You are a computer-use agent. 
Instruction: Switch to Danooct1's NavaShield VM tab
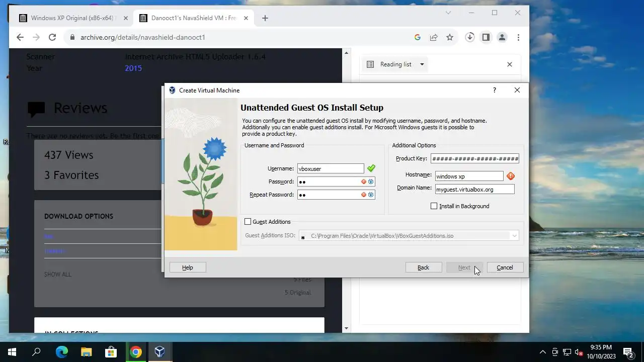(x=194, y=18)
